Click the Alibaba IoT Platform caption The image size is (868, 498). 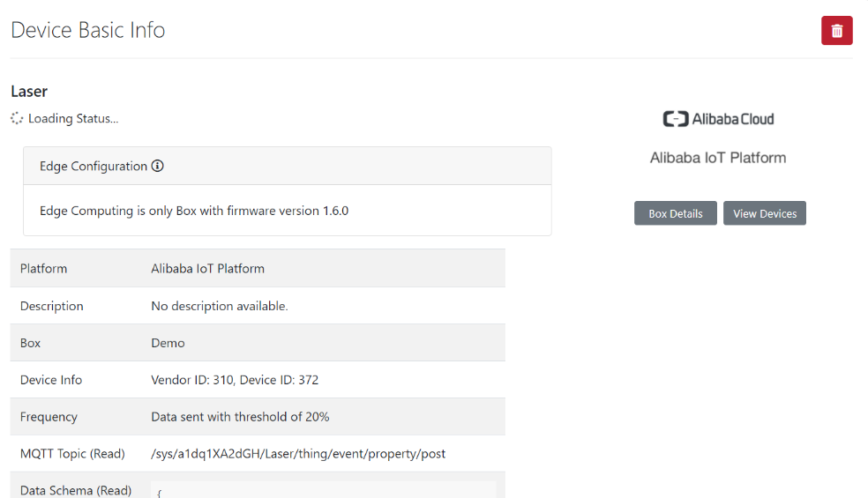(x=718, y=158)
